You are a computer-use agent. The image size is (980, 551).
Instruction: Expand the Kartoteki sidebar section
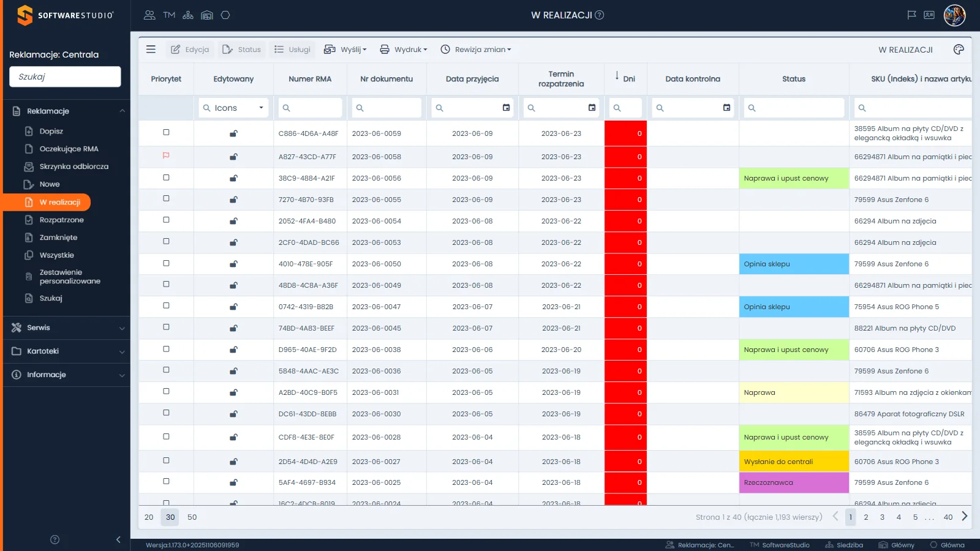tap(66, 351)
